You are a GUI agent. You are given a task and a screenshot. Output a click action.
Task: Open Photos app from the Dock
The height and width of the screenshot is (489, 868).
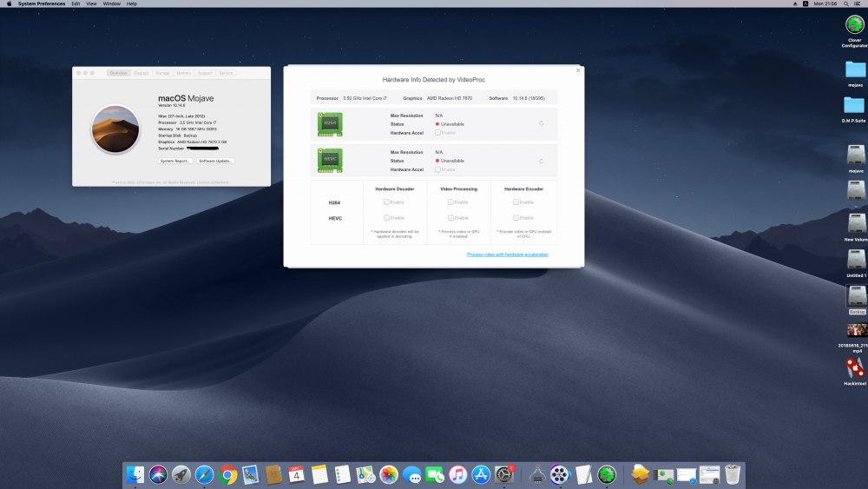pos(389,474)
